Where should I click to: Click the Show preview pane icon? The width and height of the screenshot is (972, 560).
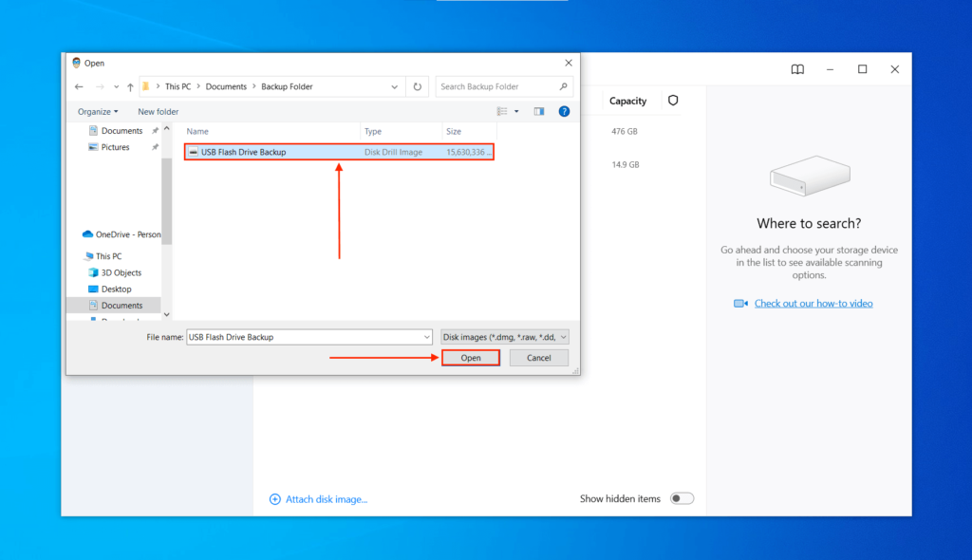pos(539,111)
